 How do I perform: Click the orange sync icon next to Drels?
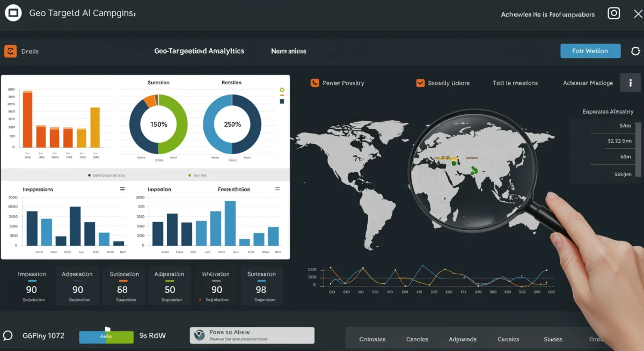pyautogui.click(x=11, y=51)
